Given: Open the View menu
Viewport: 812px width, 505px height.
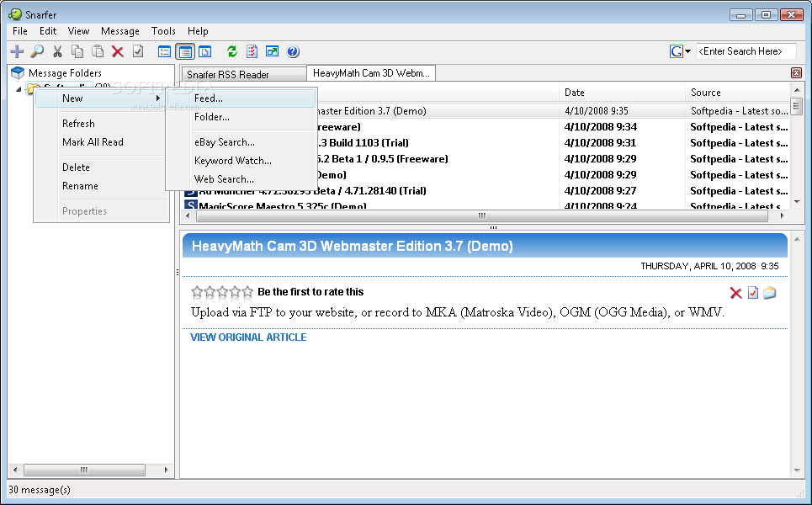Looking at the screenshot, I should 78,31.
